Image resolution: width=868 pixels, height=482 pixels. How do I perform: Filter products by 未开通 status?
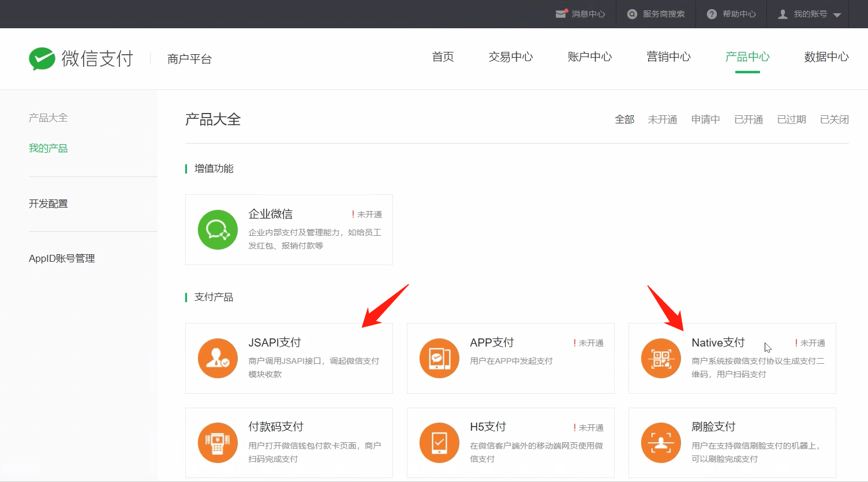point(662,119)
